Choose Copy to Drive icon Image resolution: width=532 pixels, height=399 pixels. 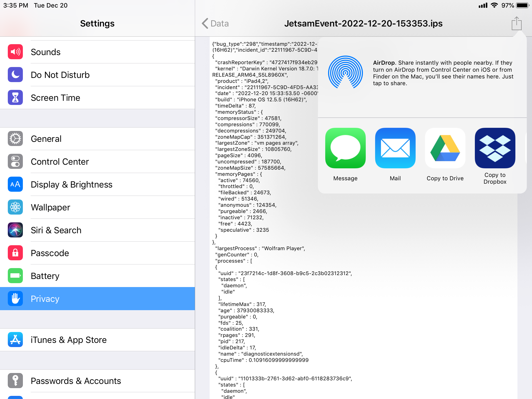pos(445,148)
